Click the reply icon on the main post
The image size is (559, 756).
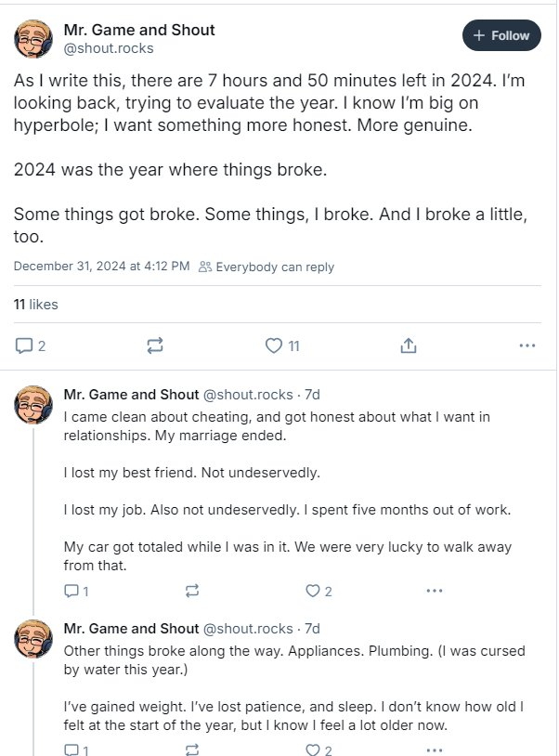pyautogui.click(x=23, y=345)
